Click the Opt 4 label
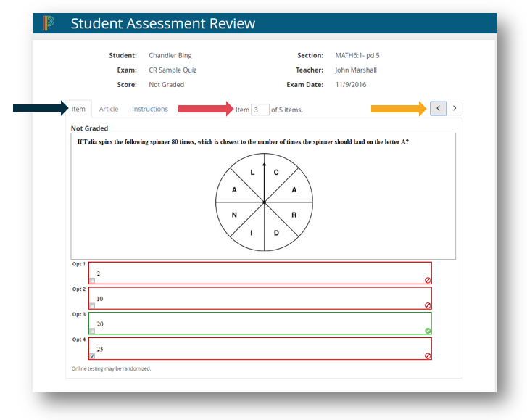Image resolution: width=527 pixels, height=420 pixels. (x=78, y=339)
